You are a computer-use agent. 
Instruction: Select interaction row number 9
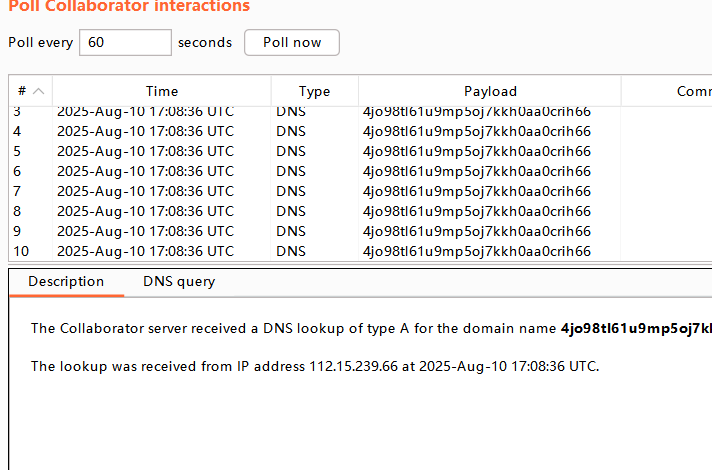tap(17, 231)
